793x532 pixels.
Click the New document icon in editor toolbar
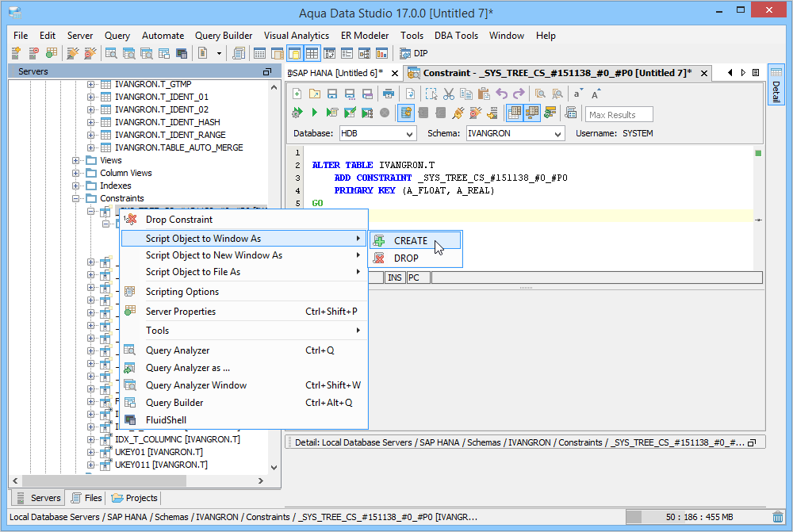coord(297,94)
